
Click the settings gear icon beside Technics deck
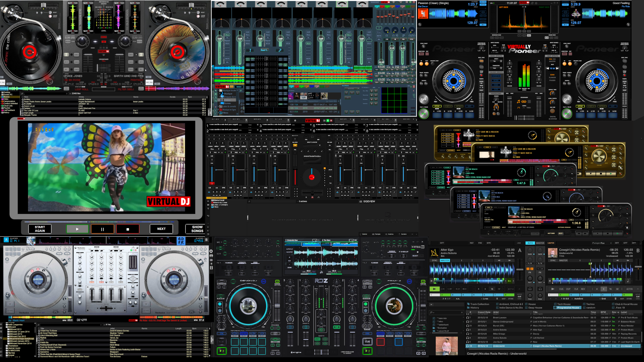coord(211,251)
